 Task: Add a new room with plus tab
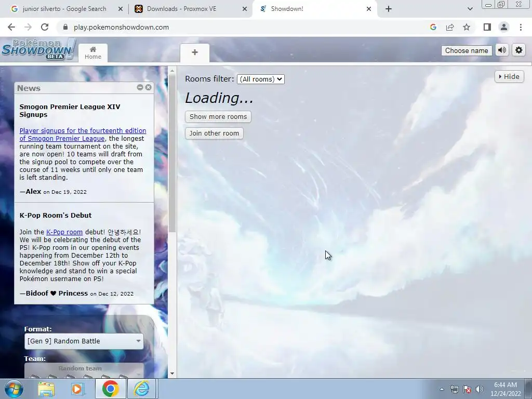pyautogui.click(x=195, y=52)
